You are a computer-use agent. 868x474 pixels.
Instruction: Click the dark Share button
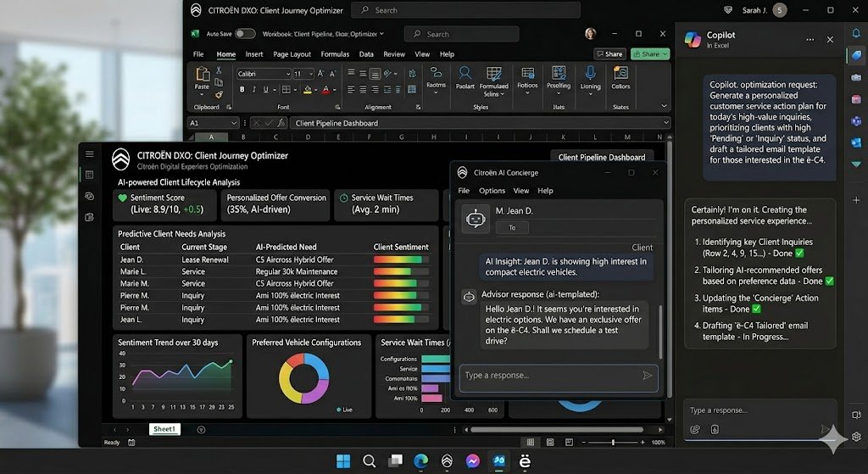pos(609,53)
